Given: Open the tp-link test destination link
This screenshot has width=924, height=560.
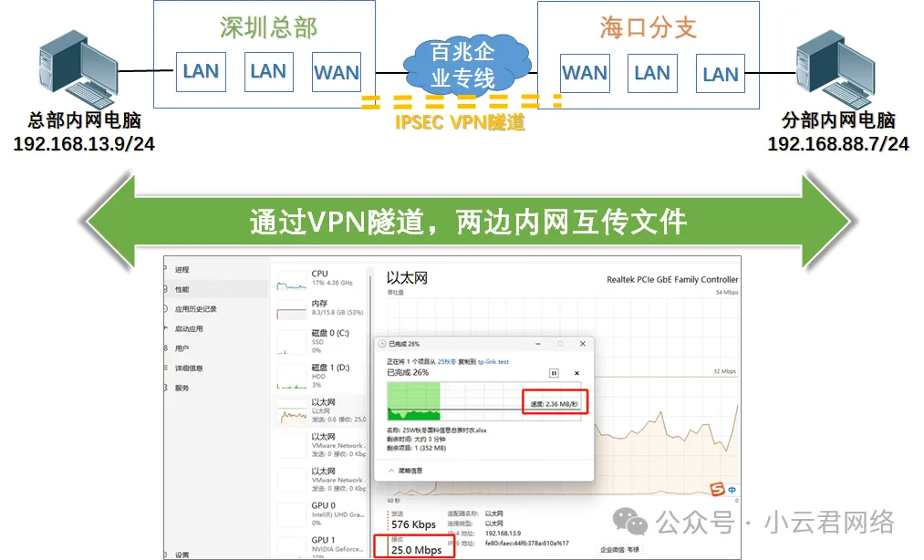Looking at the screenshot, I should pos(493,362).
